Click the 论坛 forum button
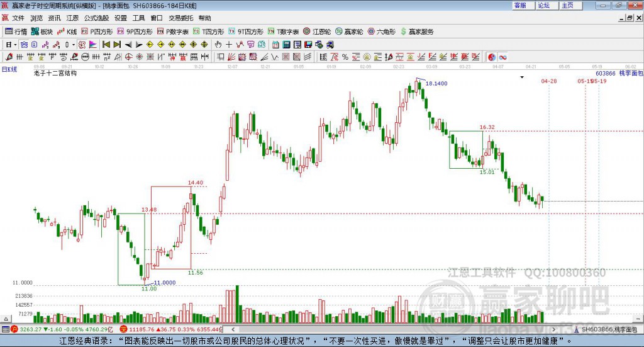 547,5
